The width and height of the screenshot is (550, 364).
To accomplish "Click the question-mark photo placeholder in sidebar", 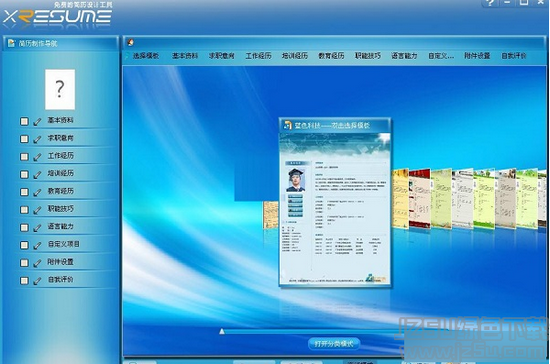I will point(60,89).
